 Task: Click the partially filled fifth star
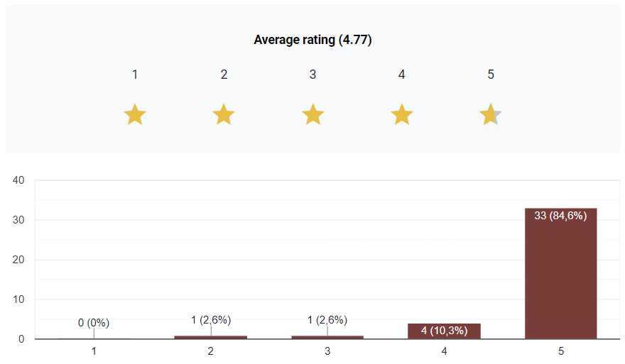click(491, 114)
